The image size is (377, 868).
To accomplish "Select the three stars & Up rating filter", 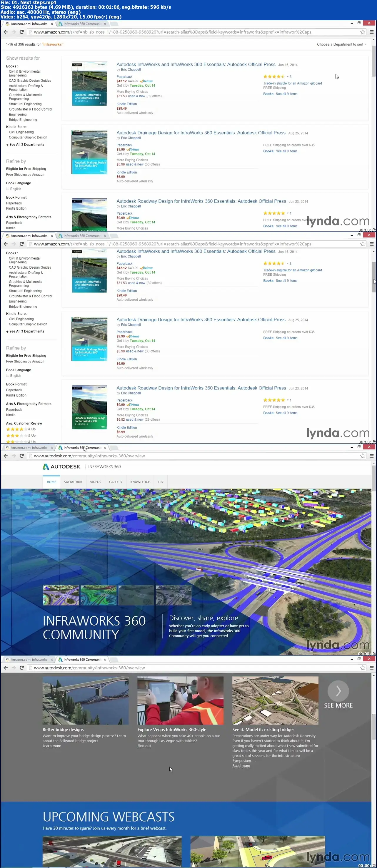I will coord(21,435).
